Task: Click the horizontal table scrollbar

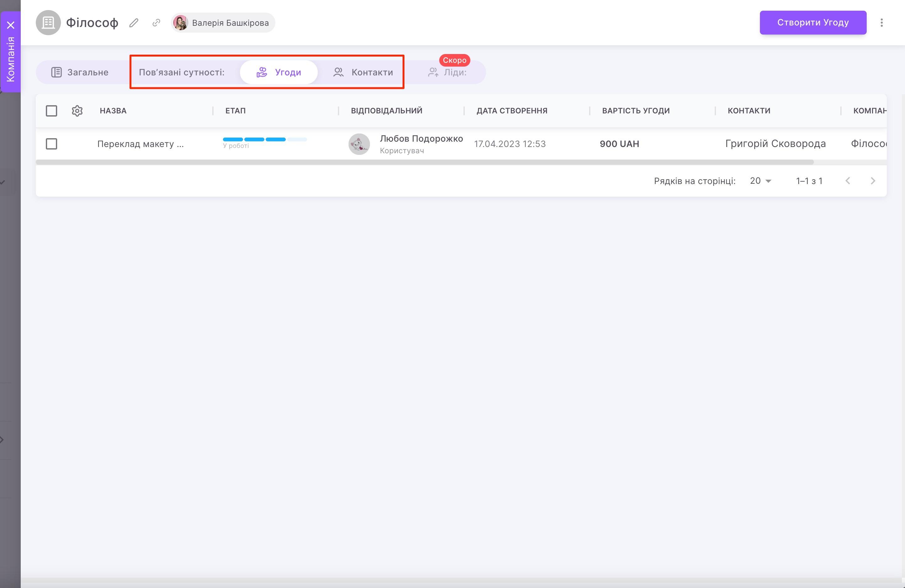Action: (424, 162)
